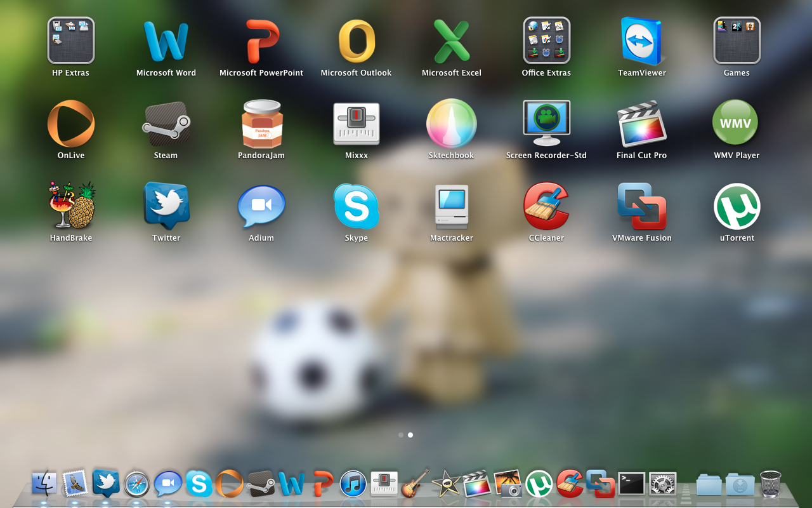The image size is (812, 508).
Task: Open the plain folder stack in the Dock
Action: tap(709, 485)
